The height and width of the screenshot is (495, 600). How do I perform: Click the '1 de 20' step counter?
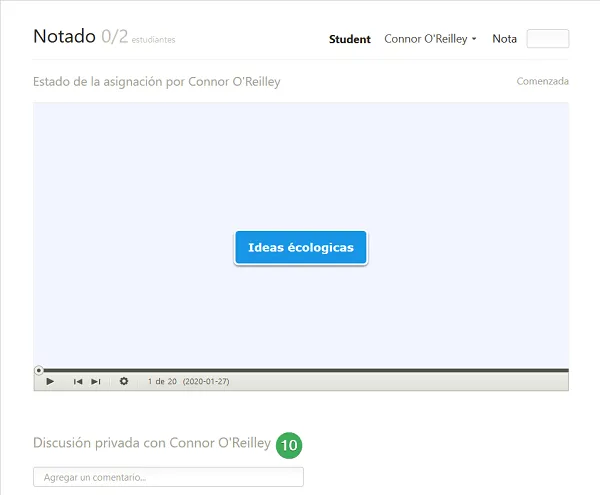[x=162, y=381]
